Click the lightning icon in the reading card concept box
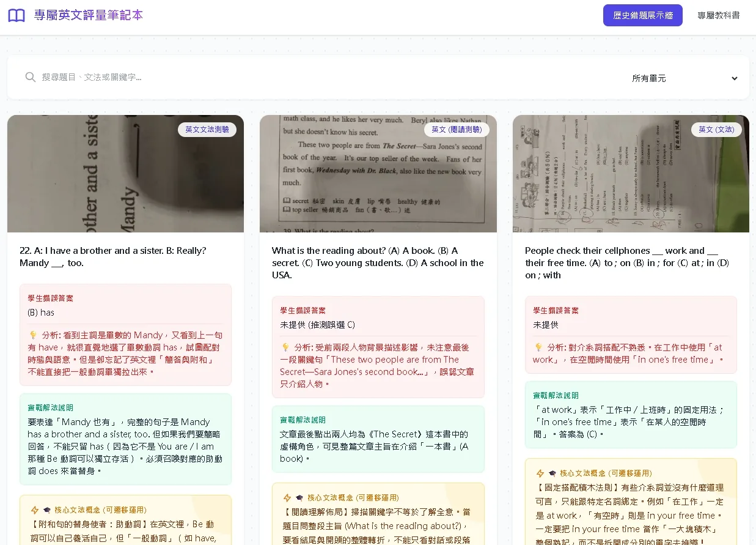 pyautogui.click(x=287, y=498)
